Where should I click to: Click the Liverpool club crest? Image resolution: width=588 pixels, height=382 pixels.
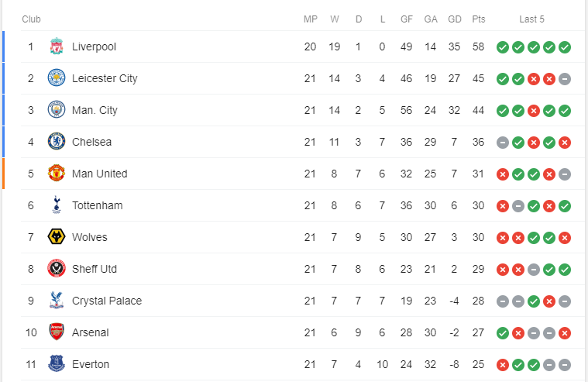click(57, 46)
